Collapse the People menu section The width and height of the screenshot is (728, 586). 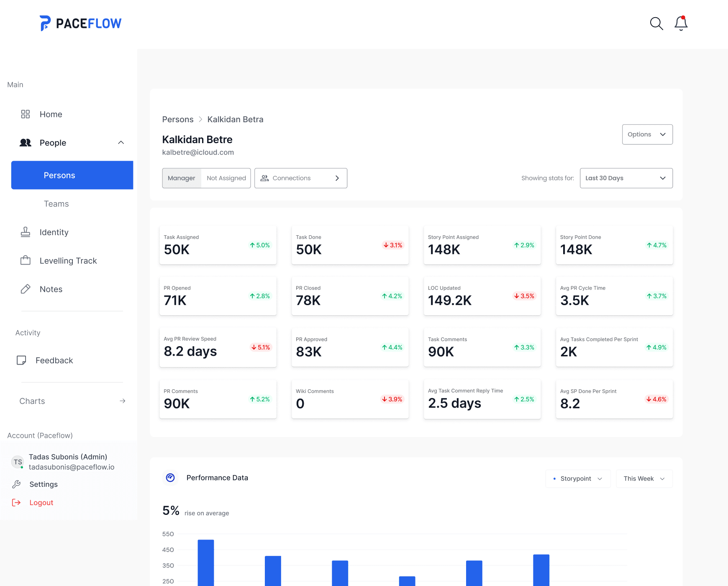click(x=121, y=143)
